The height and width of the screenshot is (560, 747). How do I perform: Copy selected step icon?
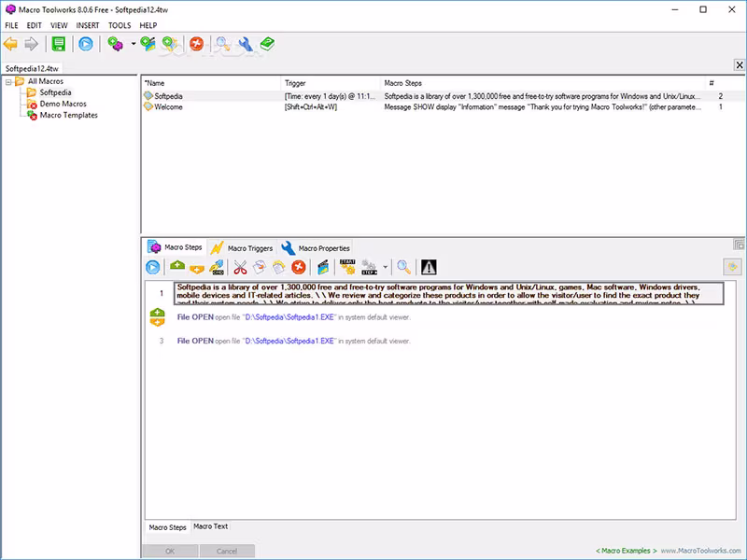tap(260, 267)
